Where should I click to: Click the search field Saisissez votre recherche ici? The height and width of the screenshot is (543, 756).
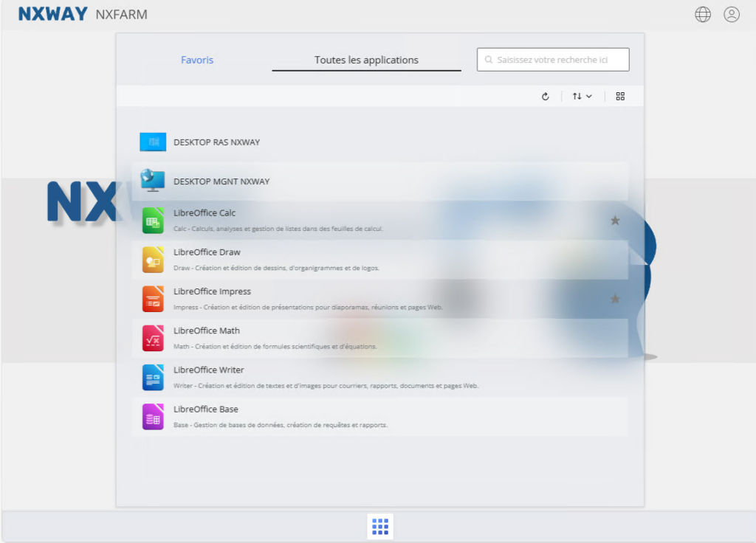coord(553,60)
